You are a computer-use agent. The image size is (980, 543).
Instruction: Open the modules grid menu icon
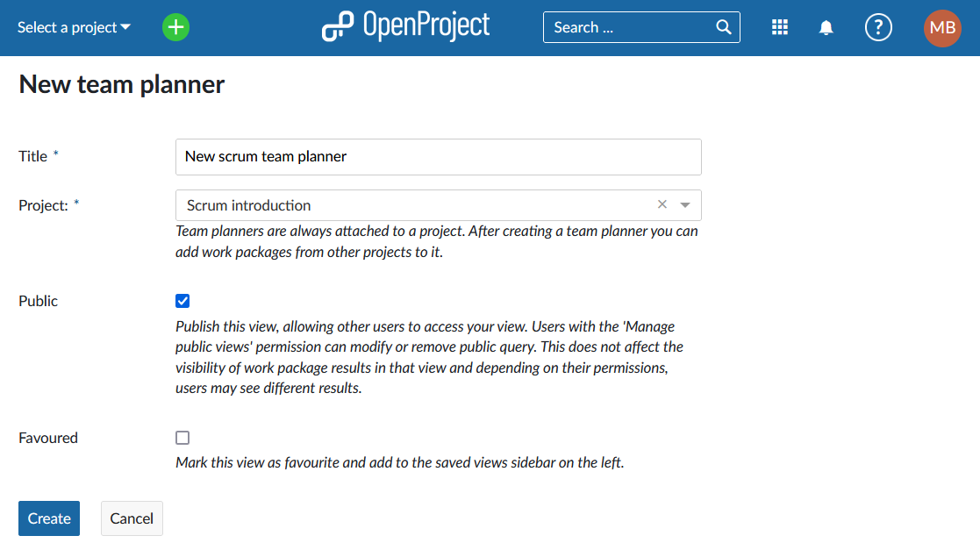[779, 27]
